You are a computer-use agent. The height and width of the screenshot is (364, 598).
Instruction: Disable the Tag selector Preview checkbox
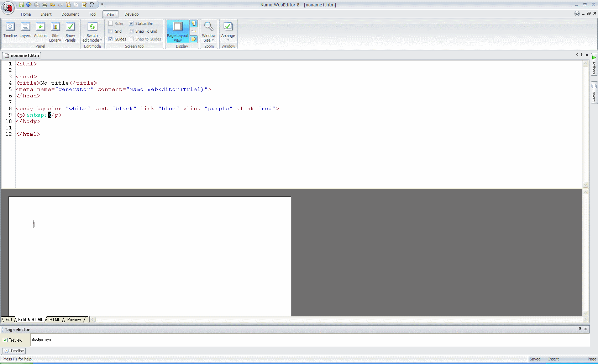pyautogui.click(x=5, y=340)
